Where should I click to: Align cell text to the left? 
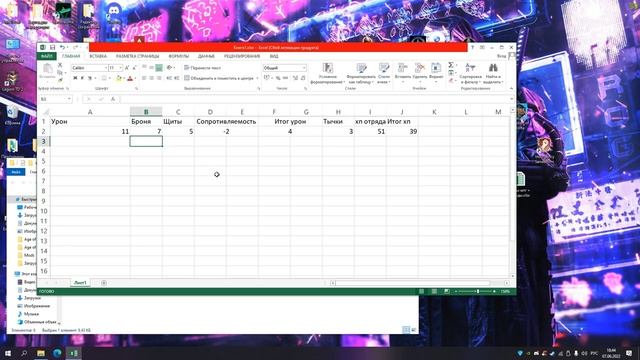pyautogui.click(x=144, y=78)
